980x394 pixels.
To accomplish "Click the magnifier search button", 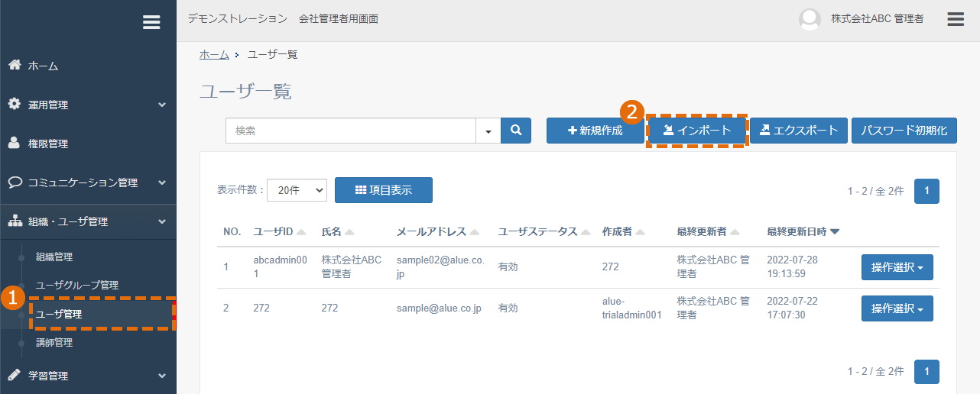I will click(516, 131).
